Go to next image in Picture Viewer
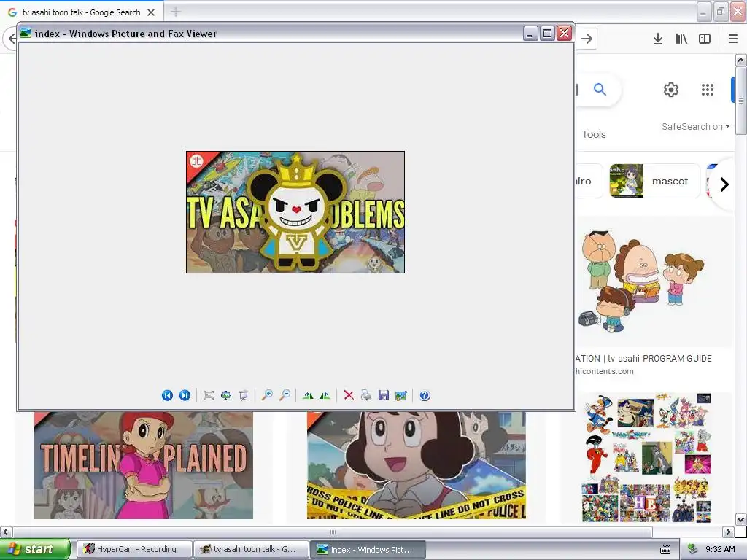 pyautogui.click(x=185, y=395)
